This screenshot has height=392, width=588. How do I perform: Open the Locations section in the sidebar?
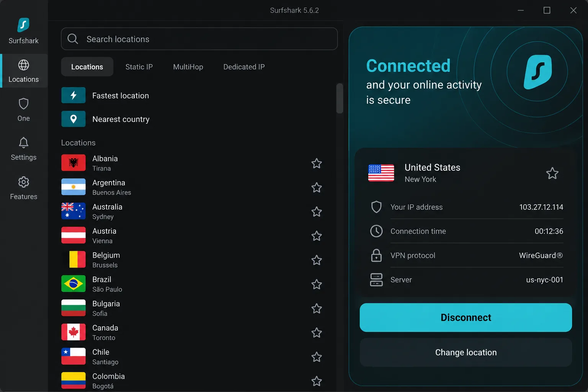(x=24, y=71)
